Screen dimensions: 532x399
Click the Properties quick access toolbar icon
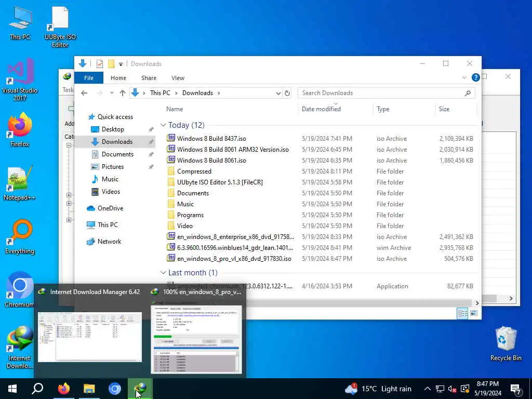[x=100, y=64]
